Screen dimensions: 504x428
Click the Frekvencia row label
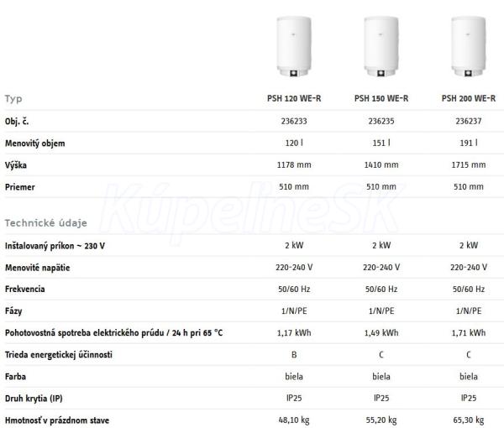pos(24,289)
